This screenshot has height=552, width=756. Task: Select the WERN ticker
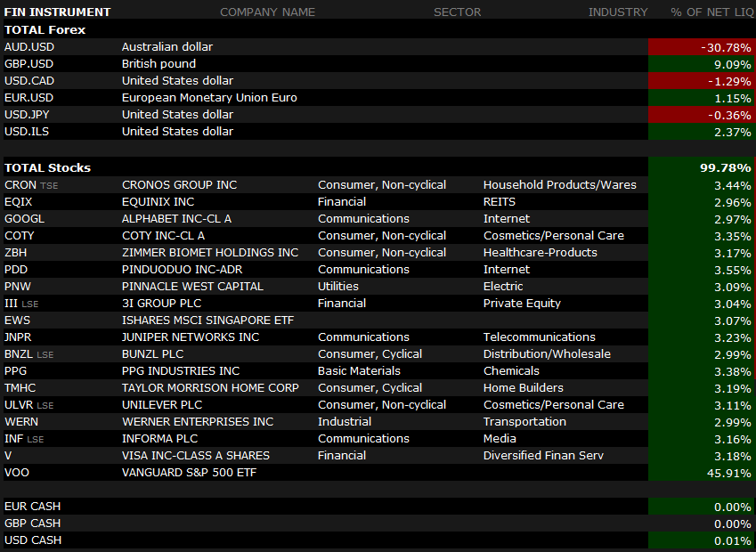21,421
